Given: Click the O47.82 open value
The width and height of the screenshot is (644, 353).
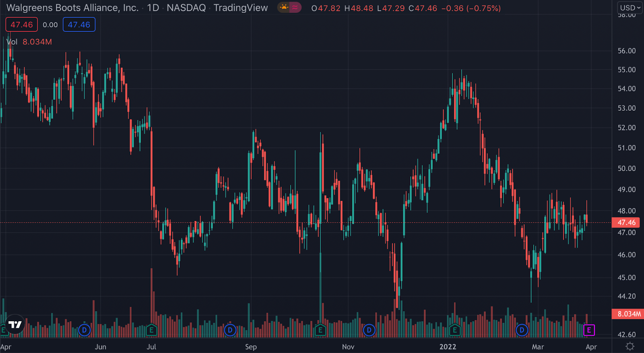Looking at the screenshot, I should click(x=326, y=8).
